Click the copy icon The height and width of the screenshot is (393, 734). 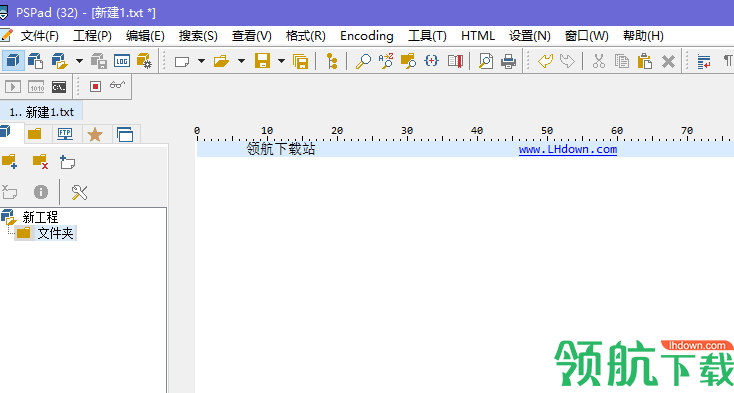pos(622,61)
